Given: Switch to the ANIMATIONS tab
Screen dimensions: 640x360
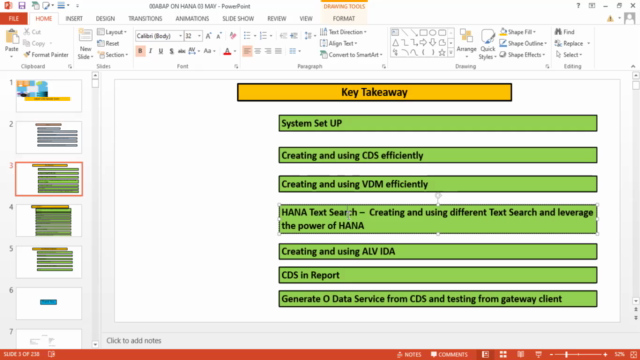Looking at the screenshot, I should [192, 18].
